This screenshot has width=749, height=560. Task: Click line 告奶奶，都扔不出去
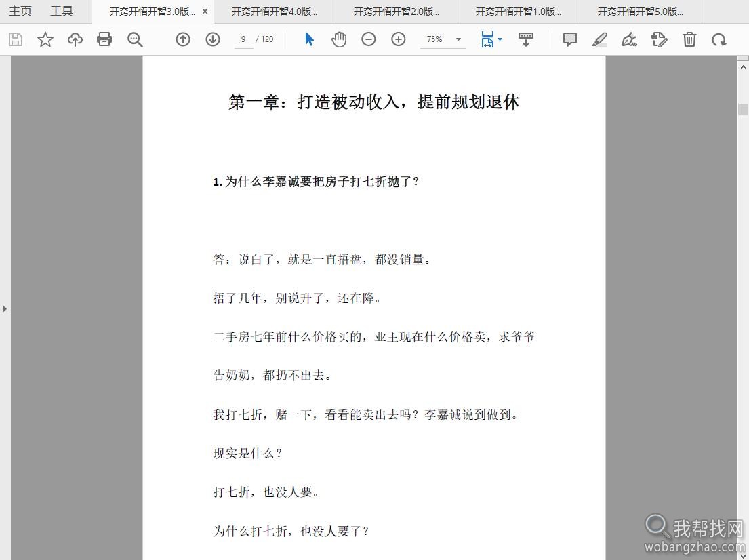(272, 376)
